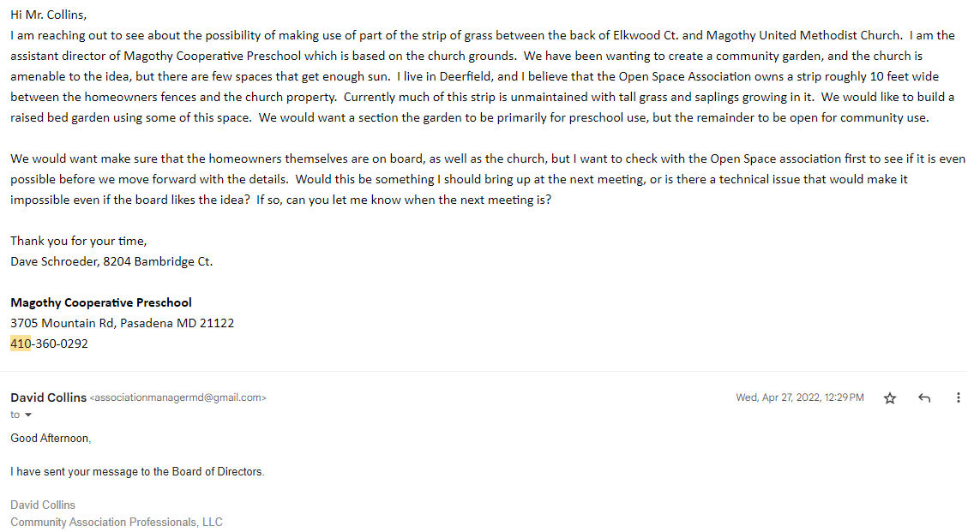980x532 pixels.
Task: Click the "Good Afternoon," reply greeting
Action: (50, 439)
